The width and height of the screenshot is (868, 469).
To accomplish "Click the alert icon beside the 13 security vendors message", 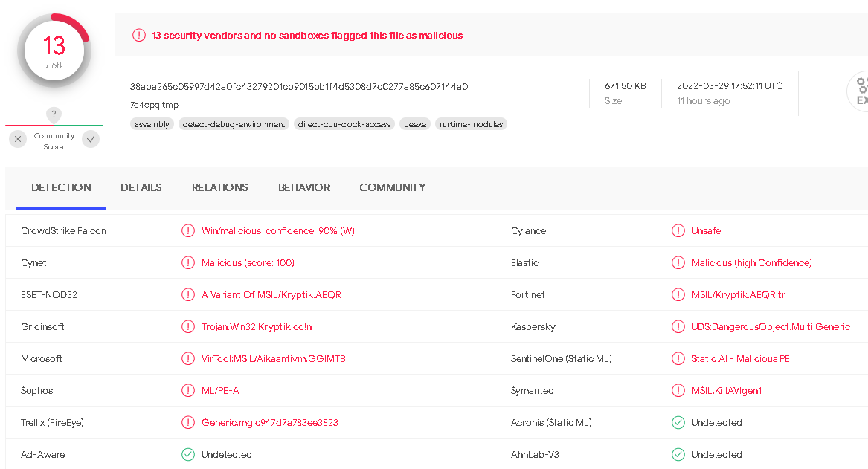I will (x=139, y=36).
